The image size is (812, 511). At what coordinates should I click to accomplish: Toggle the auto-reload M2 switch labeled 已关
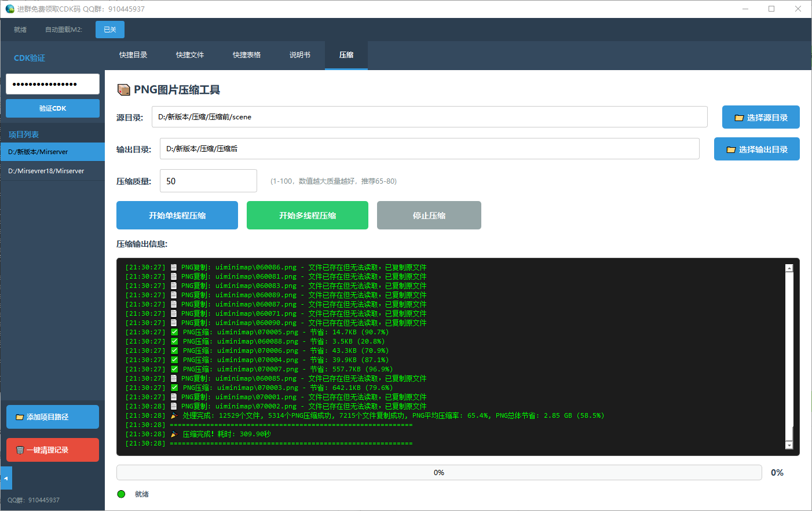coord(109,30)
